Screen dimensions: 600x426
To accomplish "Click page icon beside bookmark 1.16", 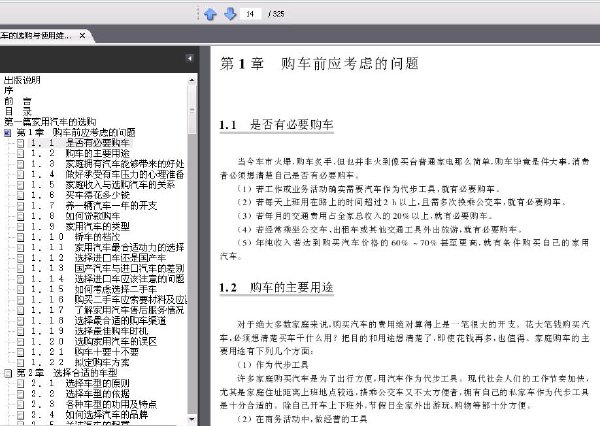I will click(20, 300).
